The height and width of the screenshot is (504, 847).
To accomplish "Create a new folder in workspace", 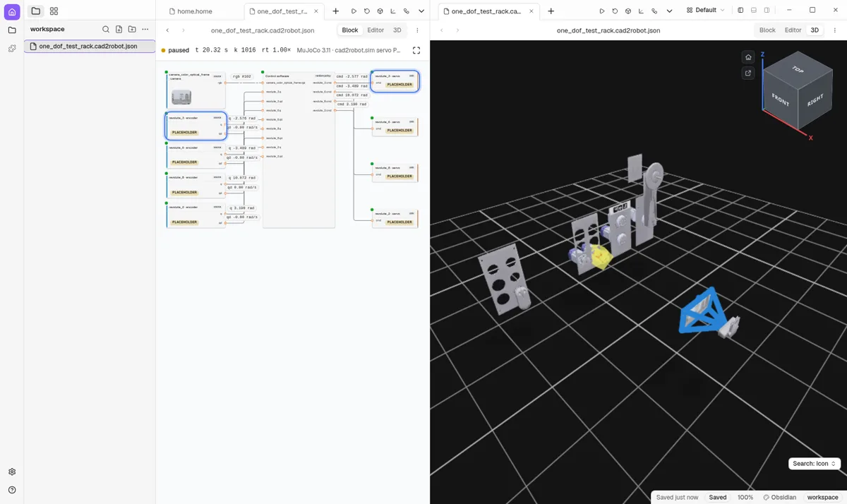I will (132, 29).
